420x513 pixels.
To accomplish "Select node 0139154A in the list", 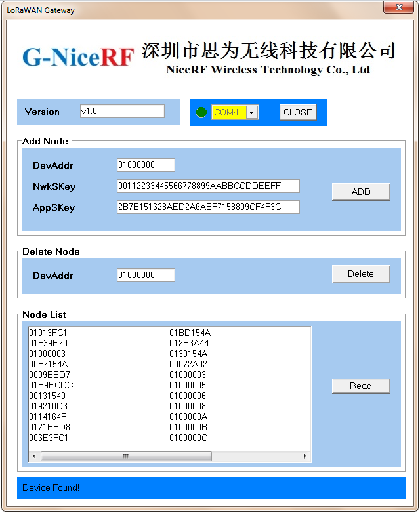I will click(188, 354).
